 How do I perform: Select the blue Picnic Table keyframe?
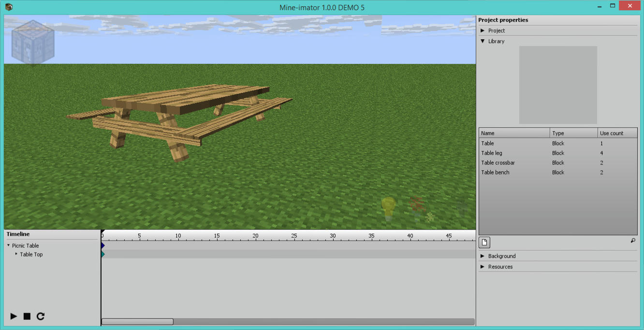102,245
